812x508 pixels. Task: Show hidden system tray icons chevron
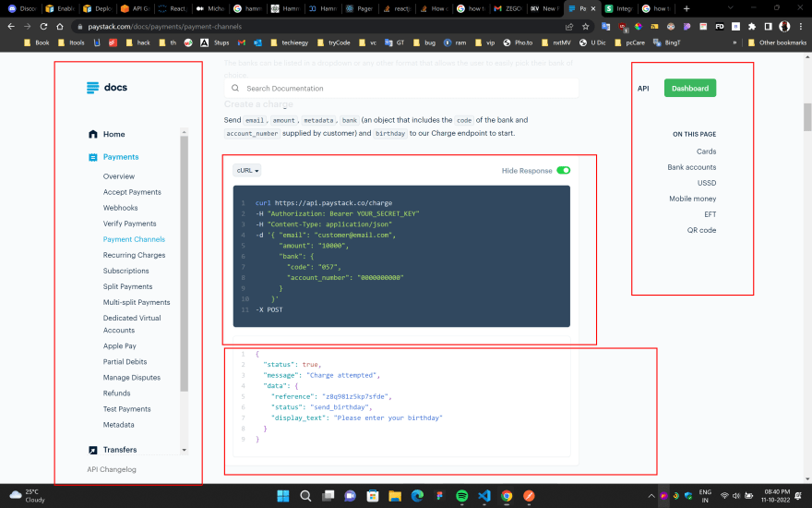pos(651,496)
